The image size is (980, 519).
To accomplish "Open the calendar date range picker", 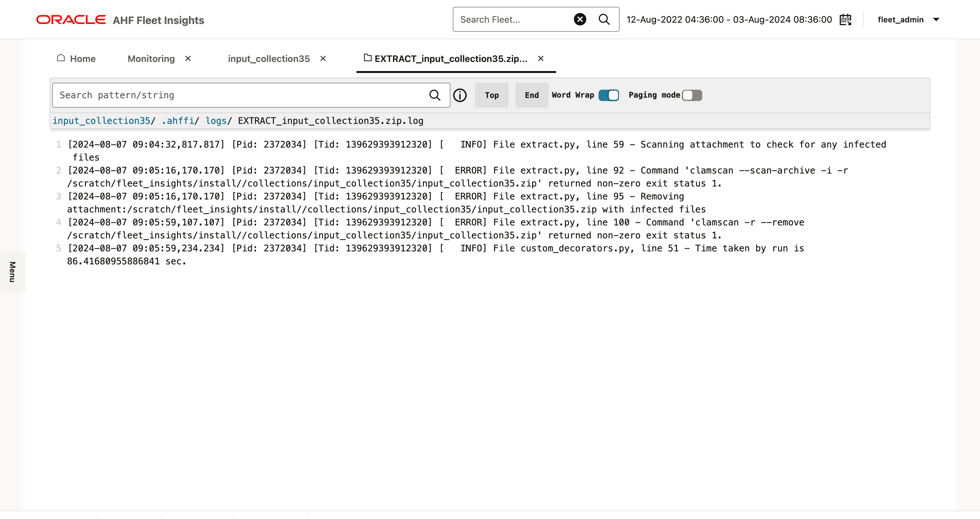I will 845,19.
